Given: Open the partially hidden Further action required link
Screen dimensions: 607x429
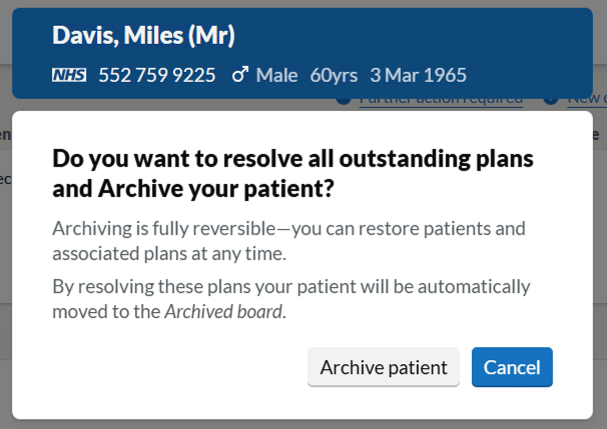Looking at the screenshot, I should coord(441,102).
